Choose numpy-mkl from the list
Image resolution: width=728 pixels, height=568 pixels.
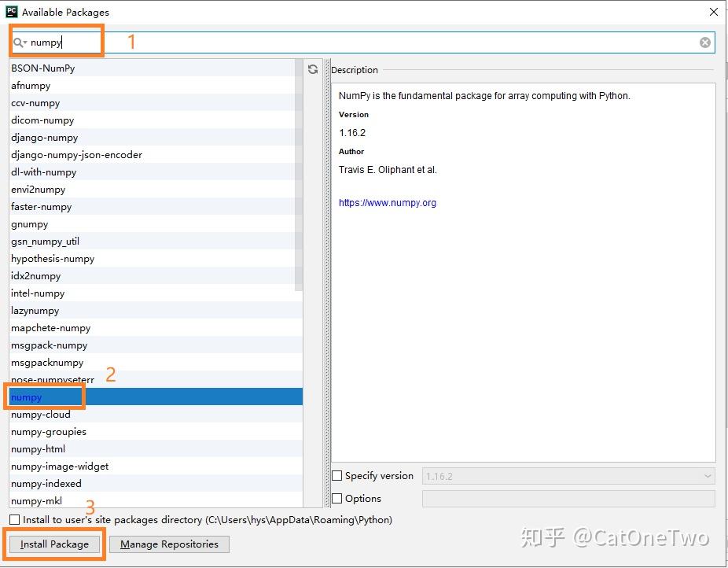[156, 500]
